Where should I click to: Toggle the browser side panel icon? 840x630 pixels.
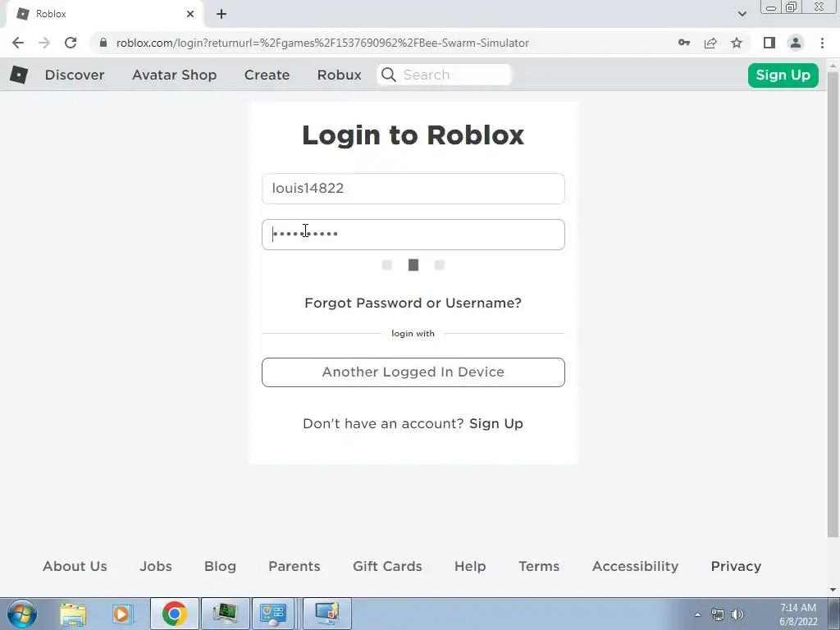pyautogui.click(x=769, y=43)
